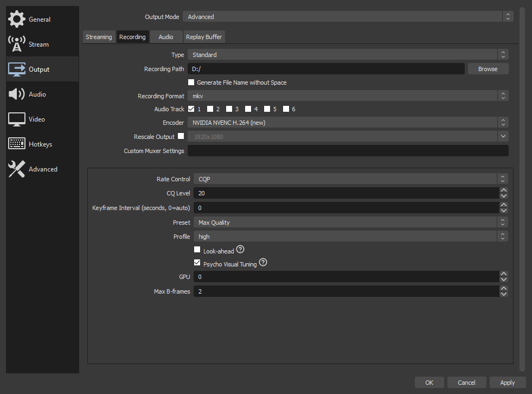Viewport: 532px width, 394px height.
Task: Click the Custom Muxer Settings field
Action: pos(348,150)
